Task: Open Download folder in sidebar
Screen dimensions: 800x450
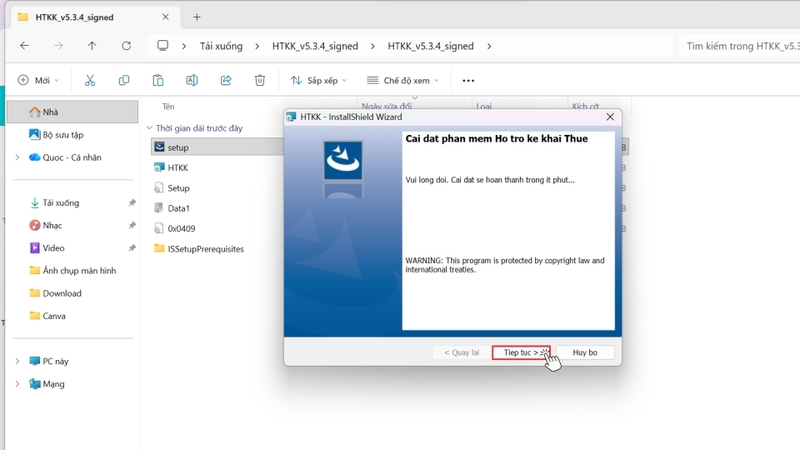Action: click(x=62, y=293)
